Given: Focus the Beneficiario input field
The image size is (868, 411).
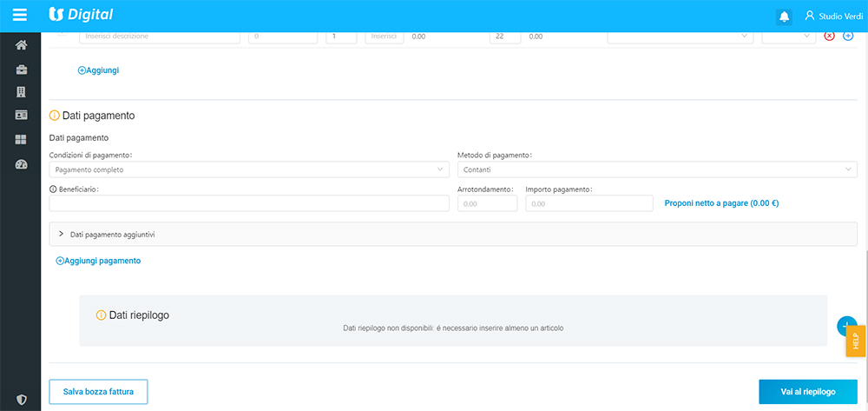Looking at the screenshot, I should (x=249, y=203).
